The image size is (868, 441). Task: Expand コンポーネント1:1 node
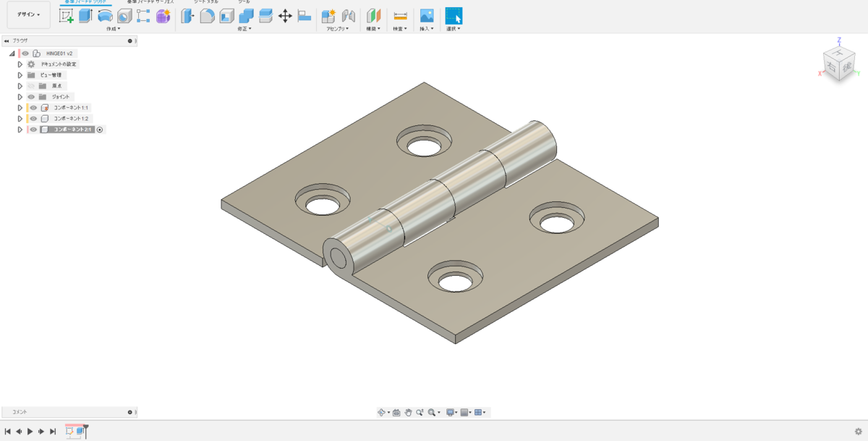pyautogui.click(x=20, y=107)
